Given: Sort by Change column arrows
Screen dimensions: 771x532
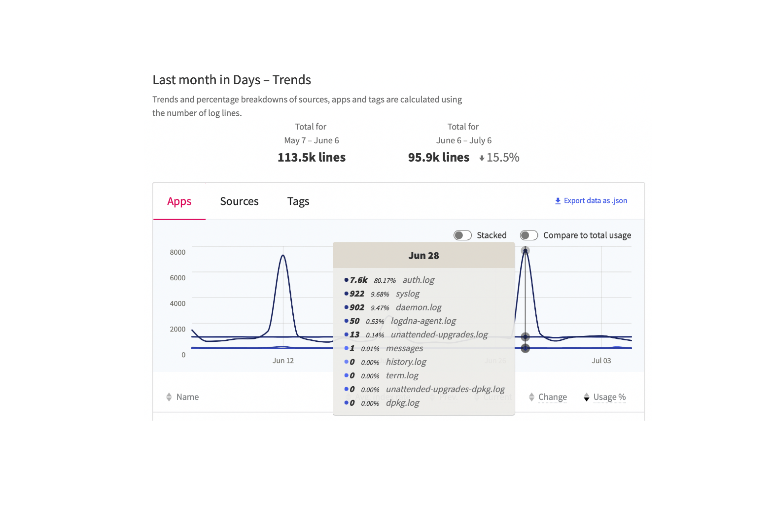Looking at the screenshot, I should tap(531, 397).
